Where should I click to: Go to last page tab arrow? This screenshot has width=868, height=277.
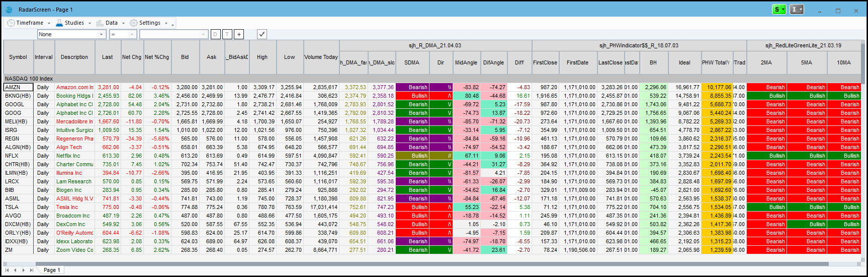point(31,270)
